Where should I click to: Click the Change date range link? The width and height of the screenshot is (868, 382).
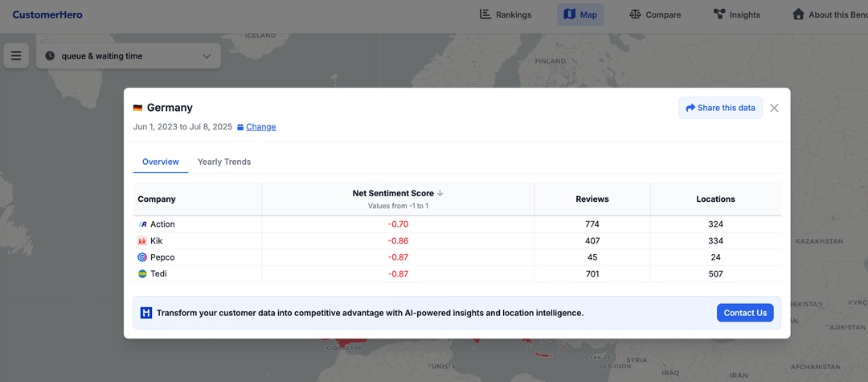tap(260, 127)
